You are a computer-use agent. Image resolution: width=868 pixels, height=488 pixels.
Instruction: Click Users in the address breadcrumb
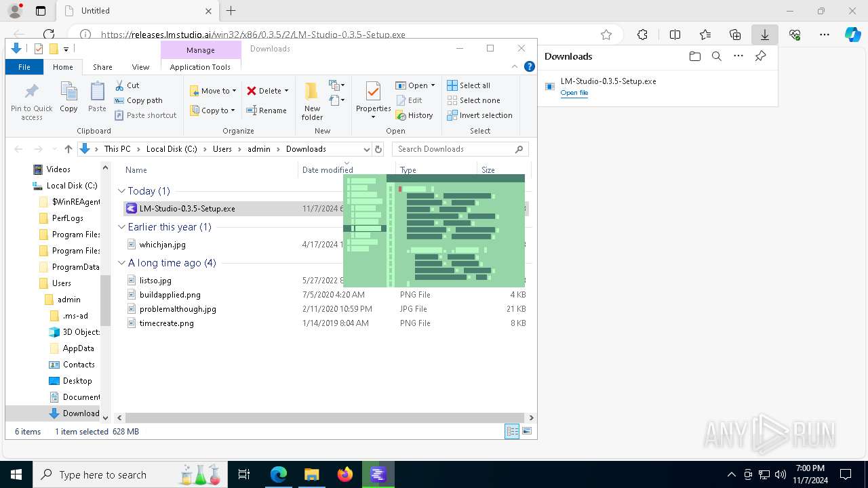[x=222, y=149]
